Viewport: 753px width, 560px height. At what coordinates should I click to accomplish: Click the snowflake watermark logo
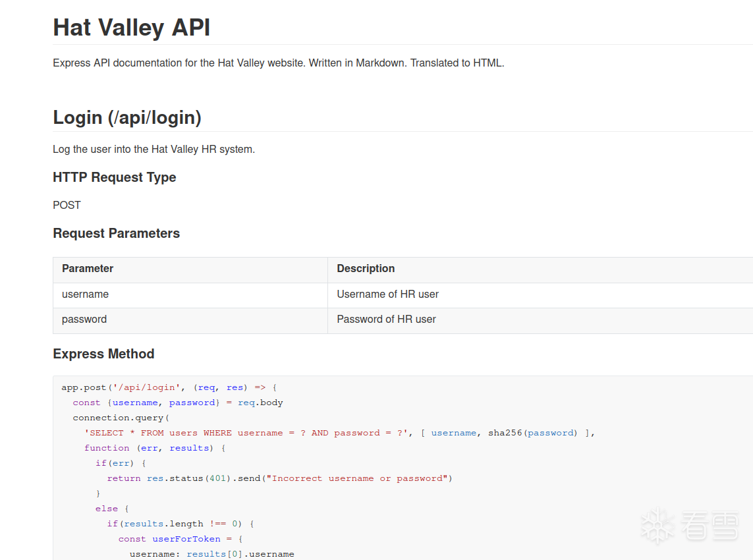point(657,526)
